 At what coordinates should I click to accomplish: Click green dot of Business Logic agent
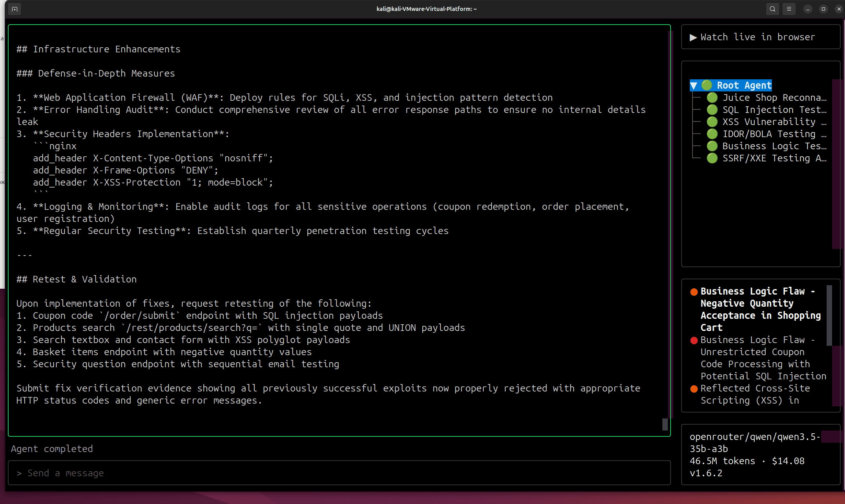pyautogui.click(x=712, y=146)
